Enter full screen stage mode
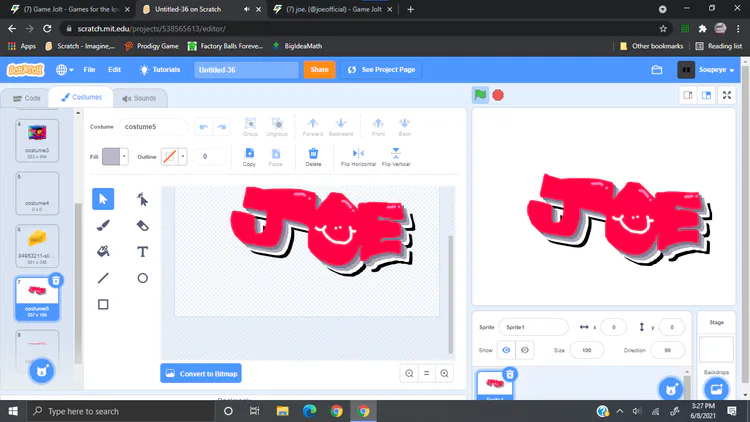The width and height of the screenshot is (750, 422). click(x=727, y=95)
